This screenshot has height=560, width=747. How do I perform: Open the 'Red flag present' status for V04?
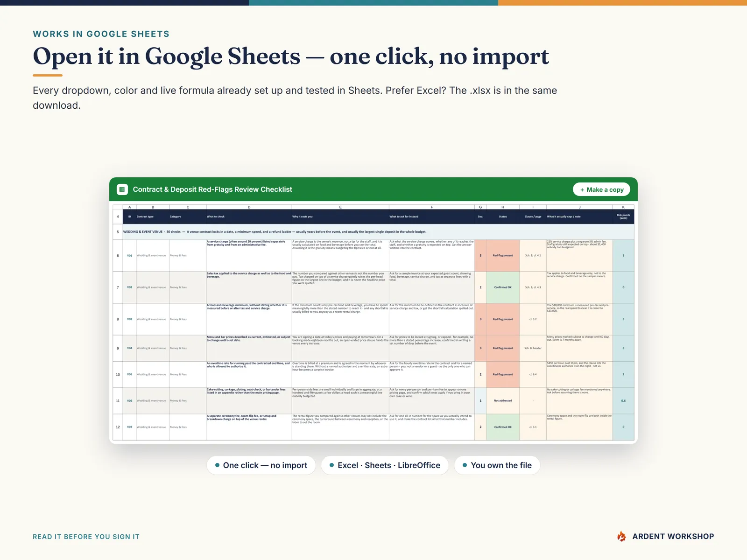pos(503,348)
